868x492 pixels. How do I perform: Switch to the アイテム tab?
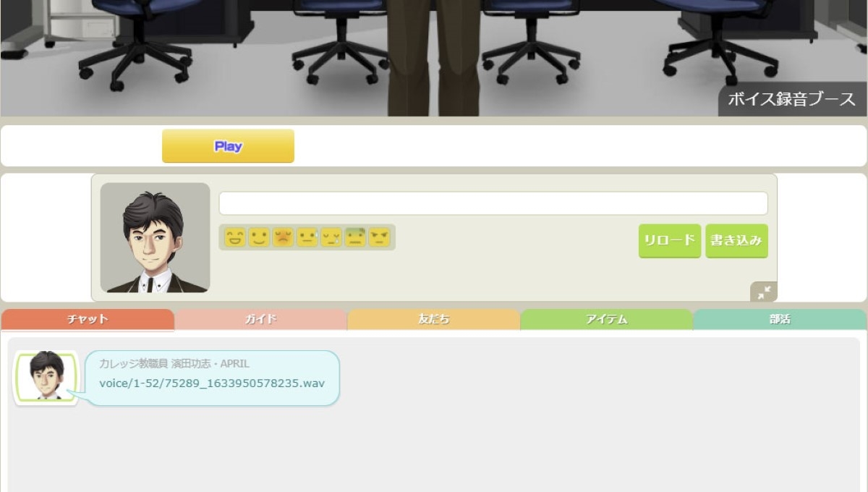[606, 320]
